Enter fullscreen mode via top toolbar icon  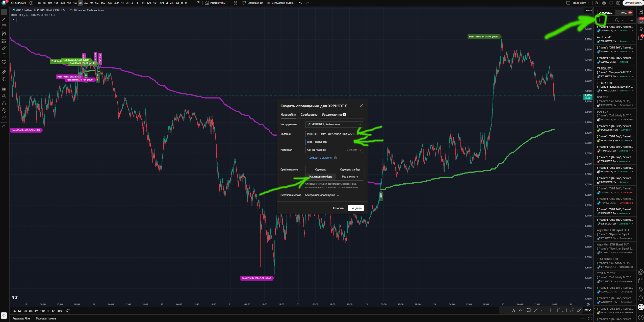pos(611,3)
